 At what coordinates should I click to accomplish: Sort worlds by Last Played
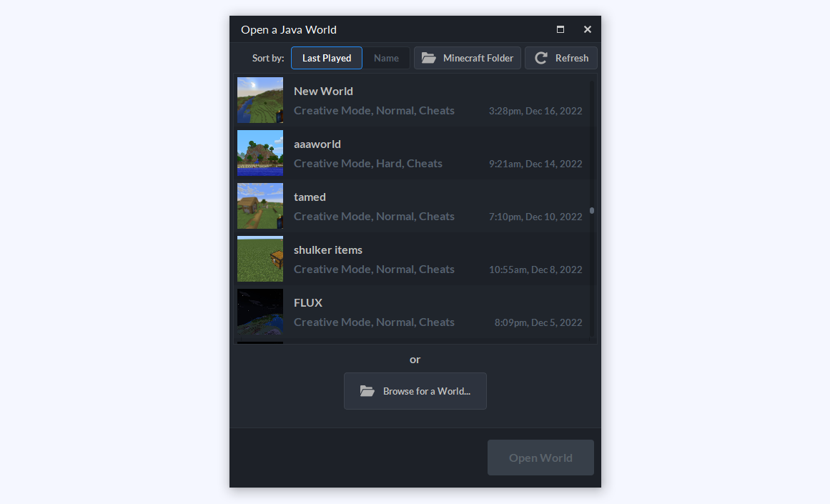click(327, 58)
